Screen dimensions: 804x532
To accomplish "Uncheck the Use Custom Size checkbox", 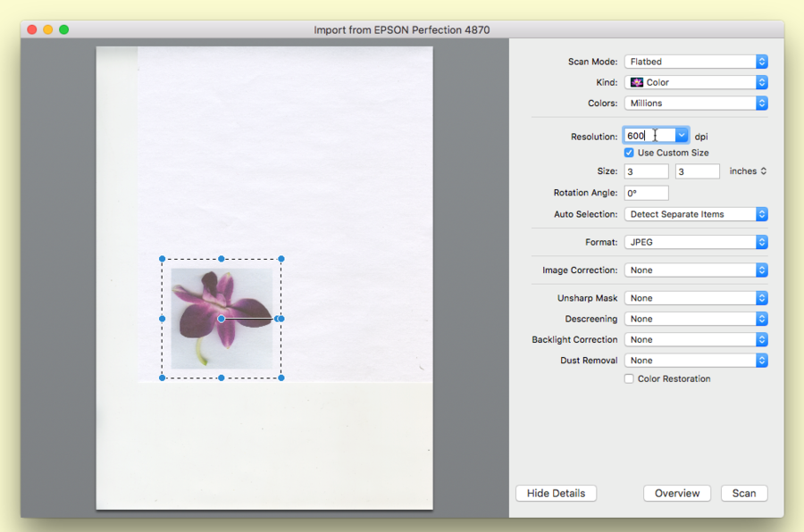I will [x=629, y=153].
